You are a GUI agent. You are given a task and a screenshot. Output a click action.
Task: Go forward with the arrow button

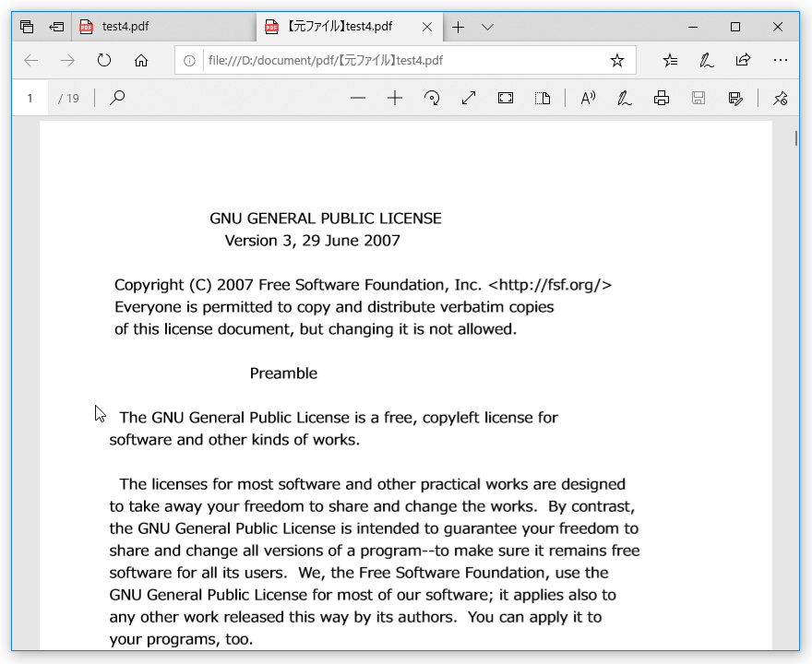pyautogui.click(x=67, y=61)
